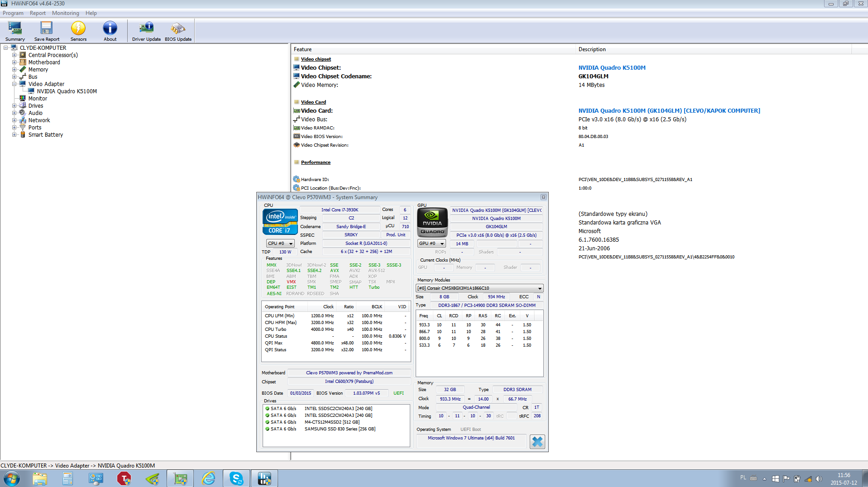868x487 pixels.
Task: Open graphics card tool taskbar icon
Action: coord(180,478)
